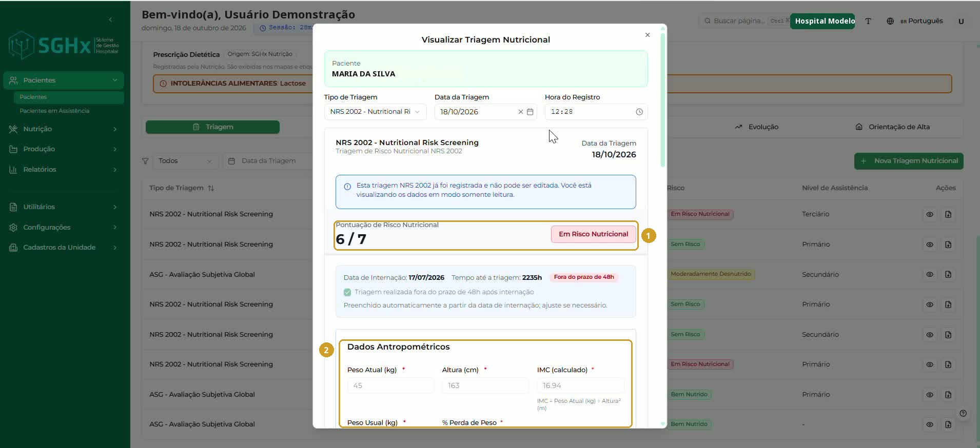Click the Hora do Registro time field

tap(596, 112)
